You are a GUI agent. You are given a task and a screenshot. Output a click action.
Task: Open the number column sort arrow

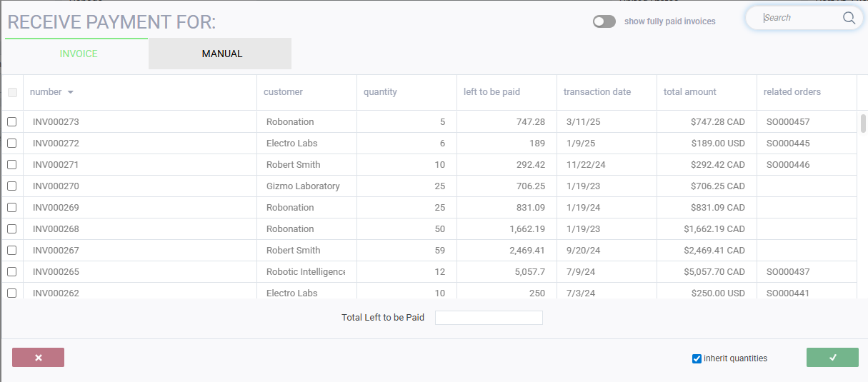point(71,92)
